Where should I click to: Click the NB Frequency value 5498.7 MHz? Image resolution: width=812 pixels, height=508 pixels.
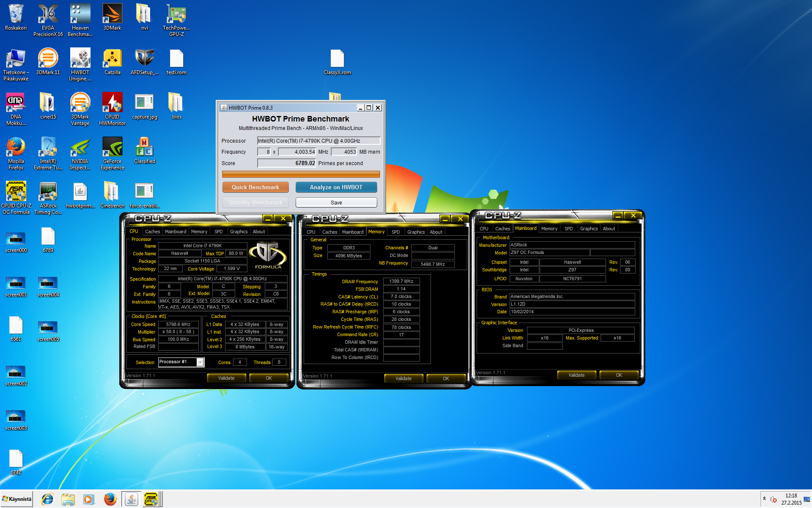pos(433,264)
